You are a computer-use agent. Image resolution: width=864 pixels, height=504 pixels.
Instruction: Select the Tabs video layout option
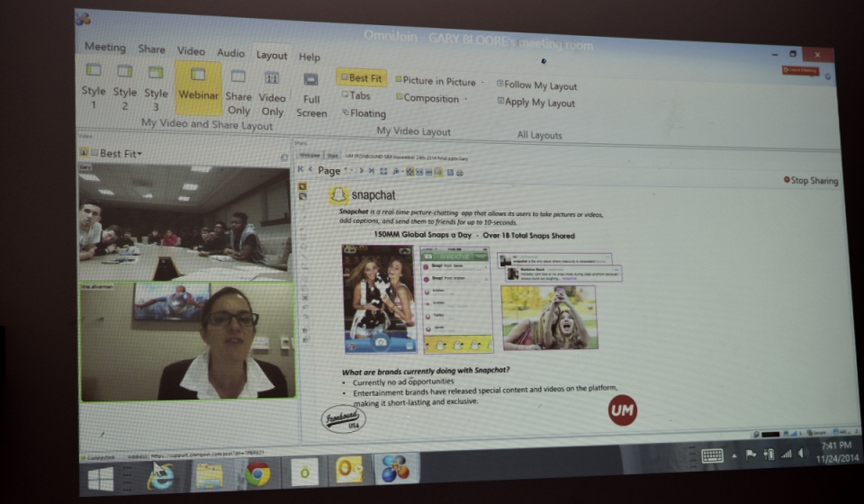358,95
